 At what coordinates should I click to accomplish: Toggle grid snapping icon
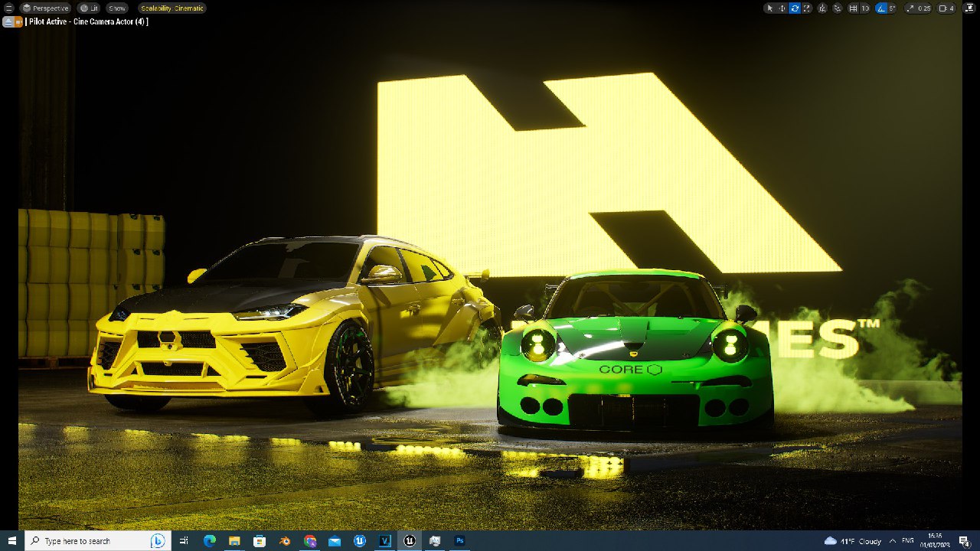point(853,8)
